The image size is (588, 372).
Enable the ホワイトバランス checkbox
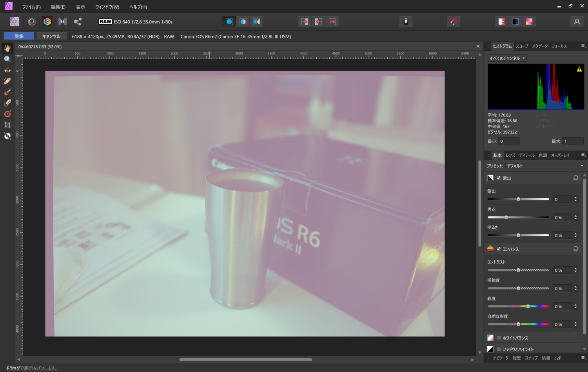(x=498, y=338)
